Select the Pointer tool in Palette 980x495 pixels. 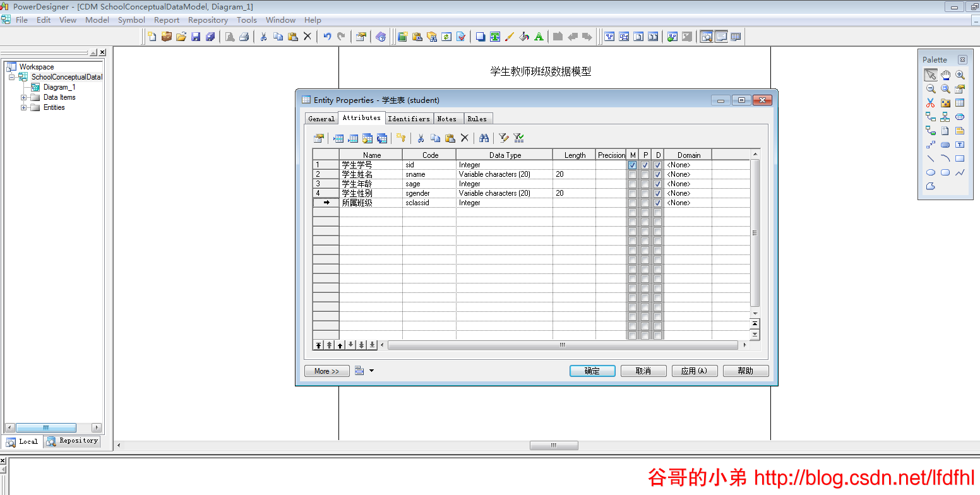pyautogui.click(x=931, y=75)
